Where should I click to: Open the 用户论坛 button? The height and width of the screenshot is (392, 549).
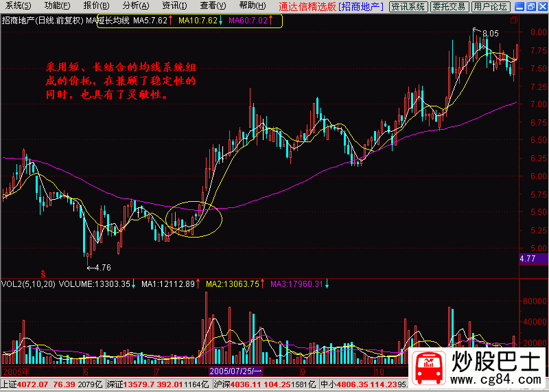tap(491, 6)
